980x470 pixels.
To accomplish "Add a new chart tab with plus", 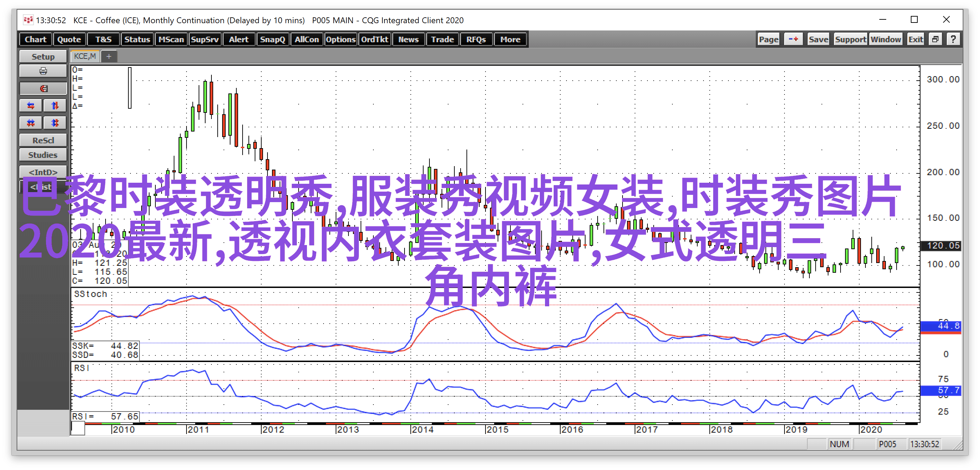I will click(x=109, y=57).
